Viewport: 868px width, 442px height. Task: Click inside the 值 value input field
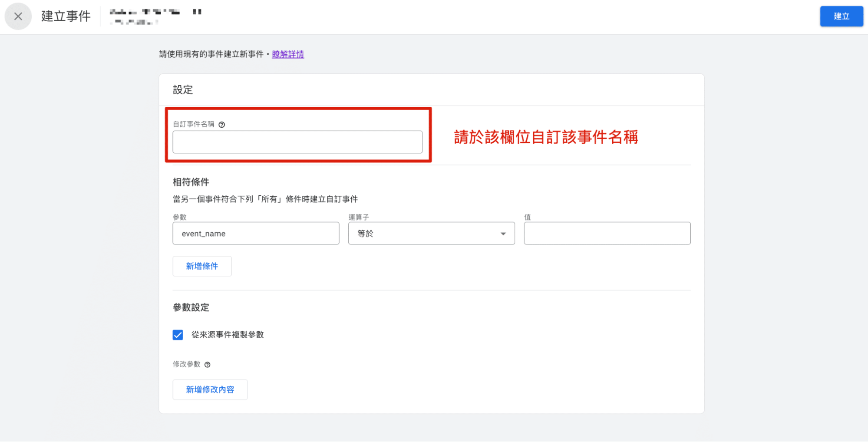click(607, 233)
